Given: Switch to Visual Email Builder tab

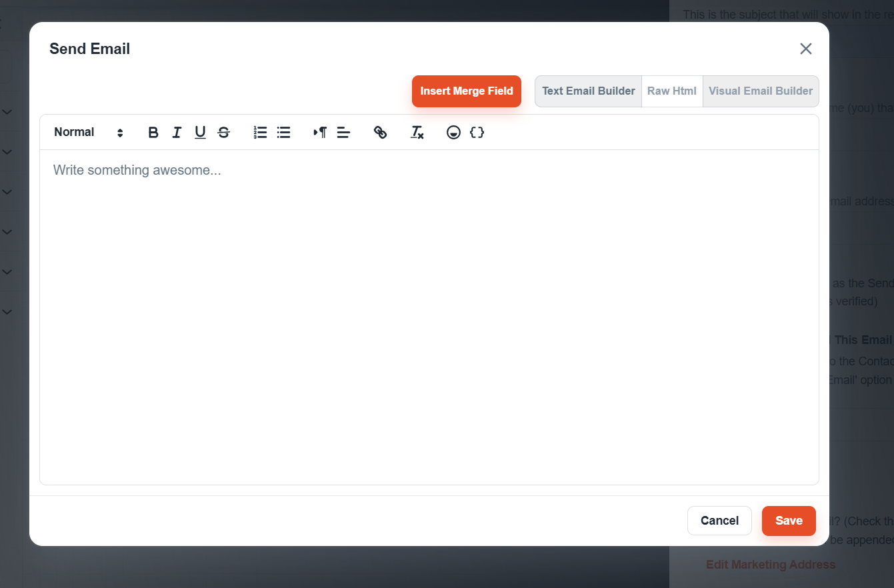Looking at the screenshot, I should click(x=761, y=91).
